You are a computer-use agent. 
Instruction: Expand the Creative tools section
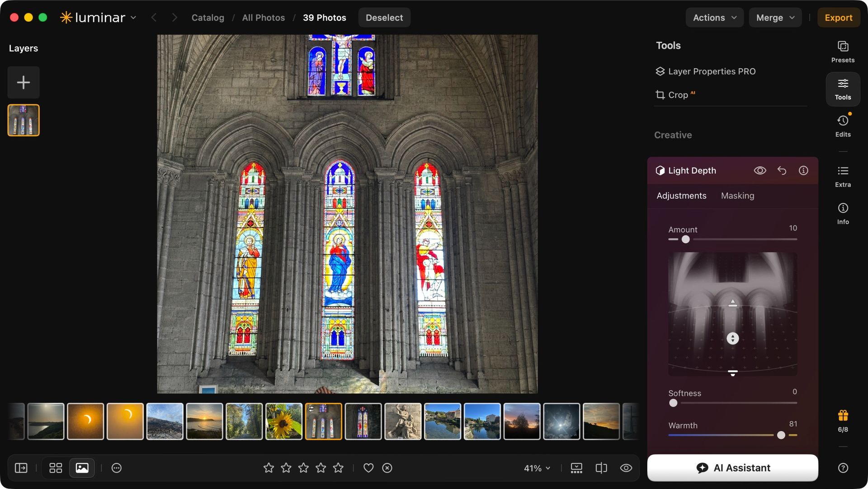(x=673, y=135)
